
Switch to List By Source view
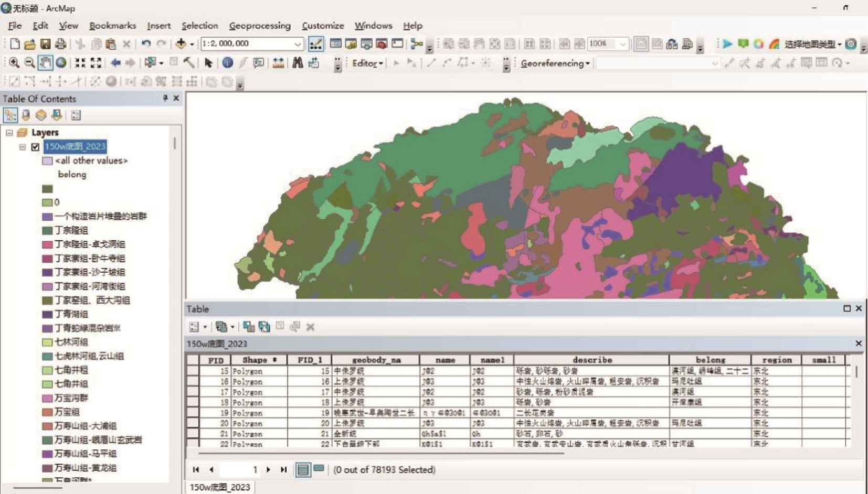(26, 115)
